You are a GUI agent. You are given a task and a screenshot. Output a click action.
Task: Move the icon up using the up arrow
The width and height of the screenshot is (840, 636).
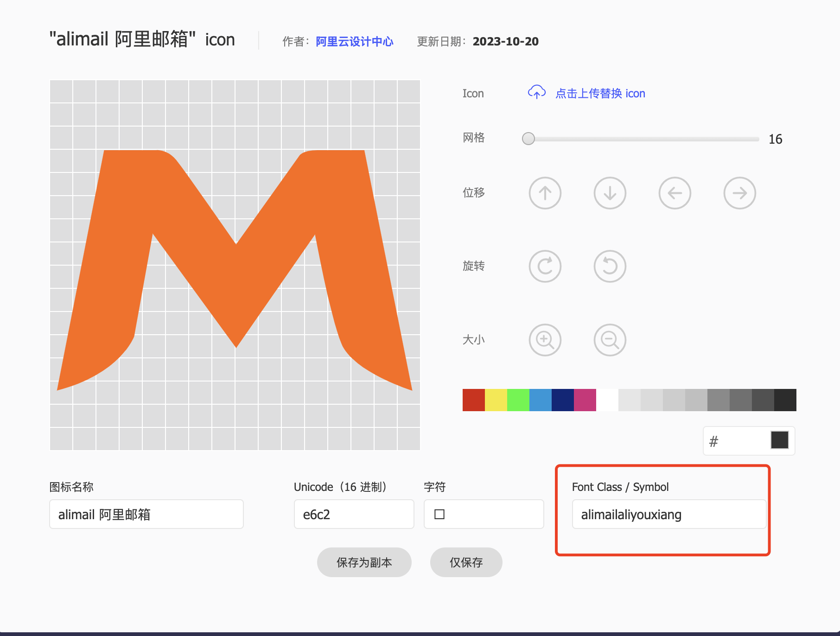[x=545, y=193]
